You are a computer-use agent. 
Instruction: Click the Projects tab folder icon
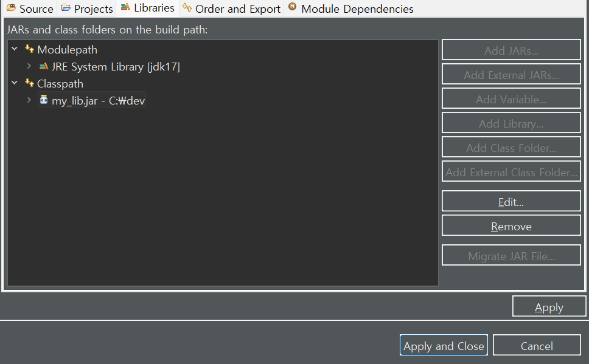pyautogui.click(x=66, y=7)
